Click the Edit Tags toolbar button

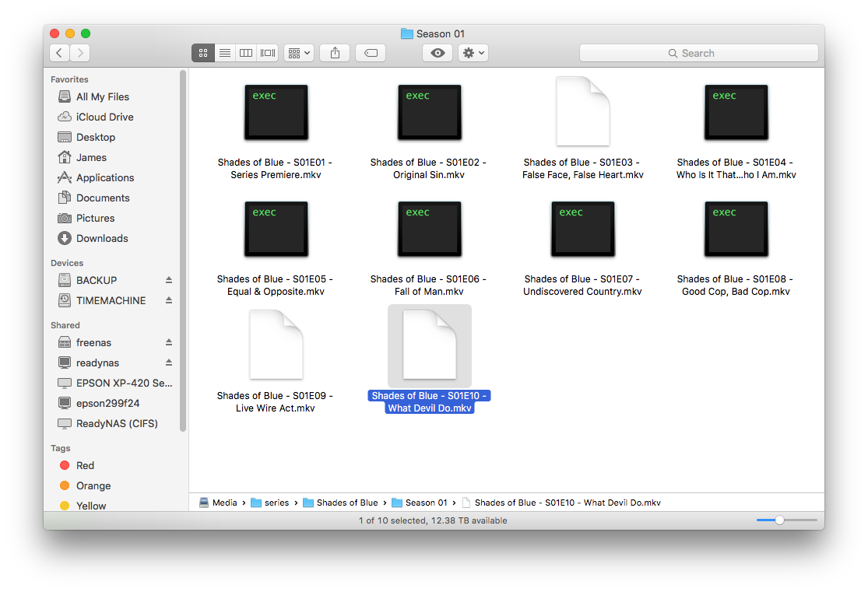coord(371,53)
